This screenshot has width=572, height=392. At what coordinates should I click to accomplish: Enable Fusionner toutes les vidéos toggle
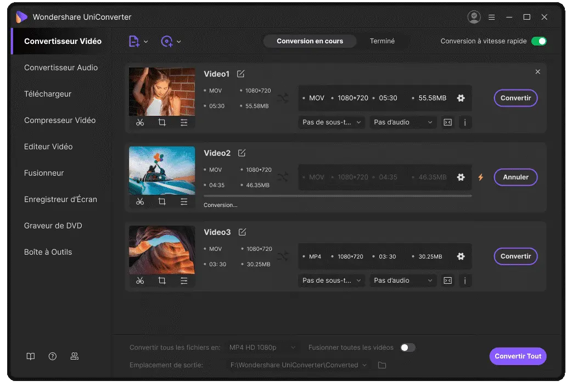(408, 348)
